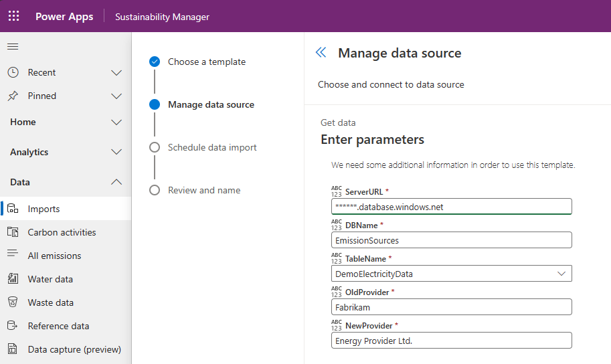
Task: Open All emissions
Action: [66, 256]
